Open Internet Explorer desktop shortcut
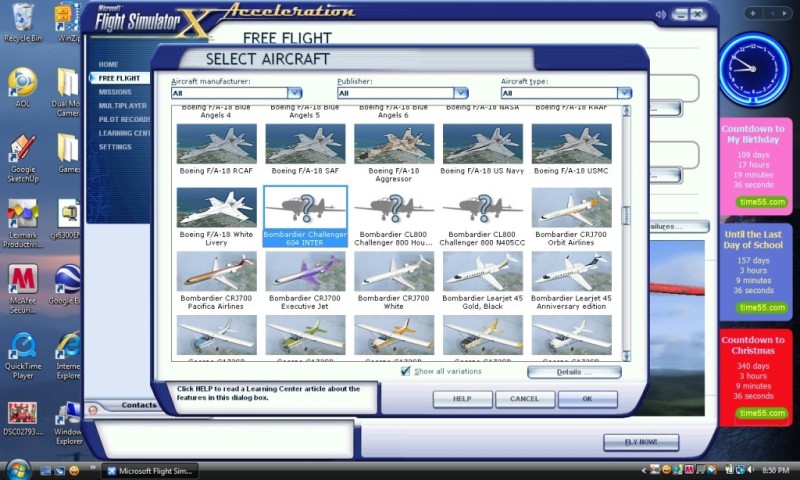Viewport: 800px width, 480px height. [68, 348]
